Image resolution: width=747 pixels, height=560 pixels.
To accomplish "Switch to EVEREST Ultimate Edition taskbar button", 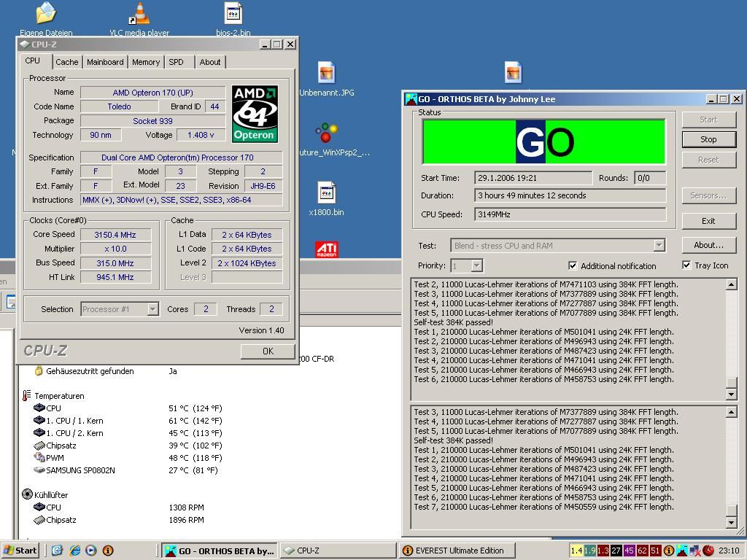I will (457, 551).
